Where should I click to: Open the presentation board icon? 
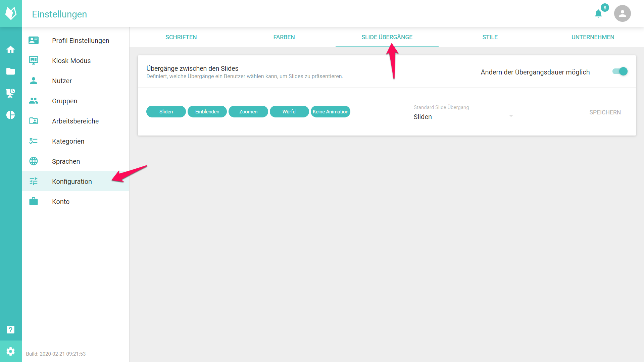tap(11, 93)
